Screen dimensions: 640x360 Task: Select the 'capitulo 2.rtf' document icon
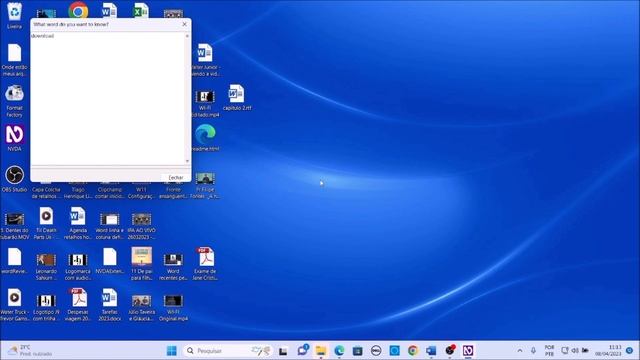point(237,97)
